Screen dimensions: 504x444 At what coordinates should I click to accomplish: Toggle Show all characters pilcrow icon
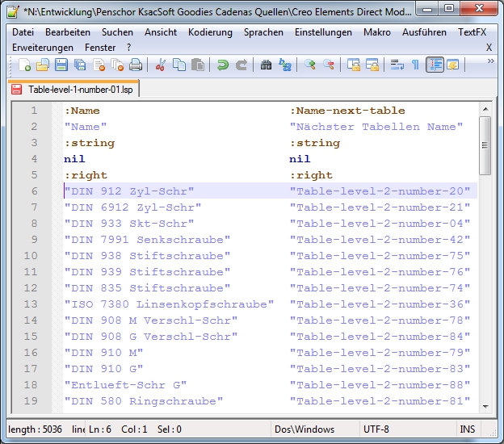pos(415,65)
